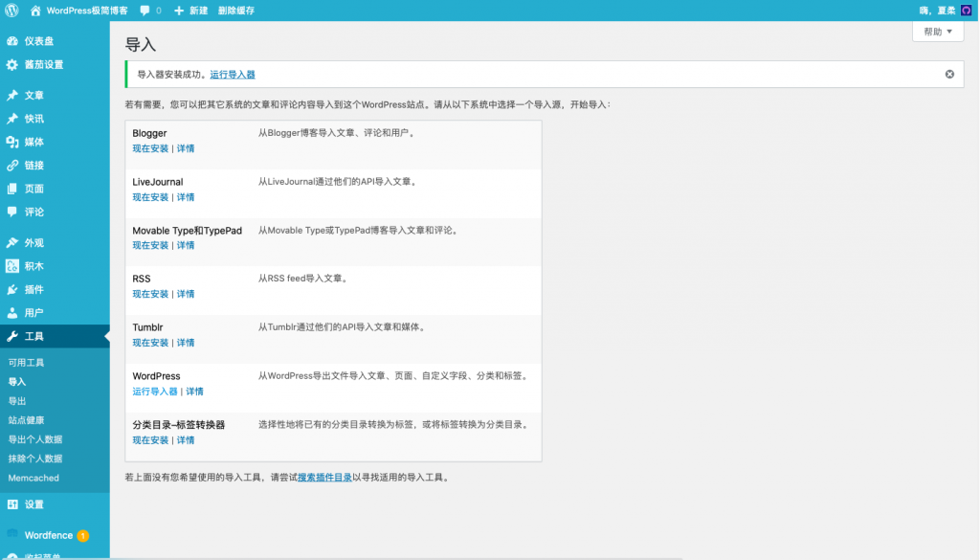This screenshot has height=560, width=980.
Task: Click the 积木 blocks icon
Action: (x=12, y=266)
